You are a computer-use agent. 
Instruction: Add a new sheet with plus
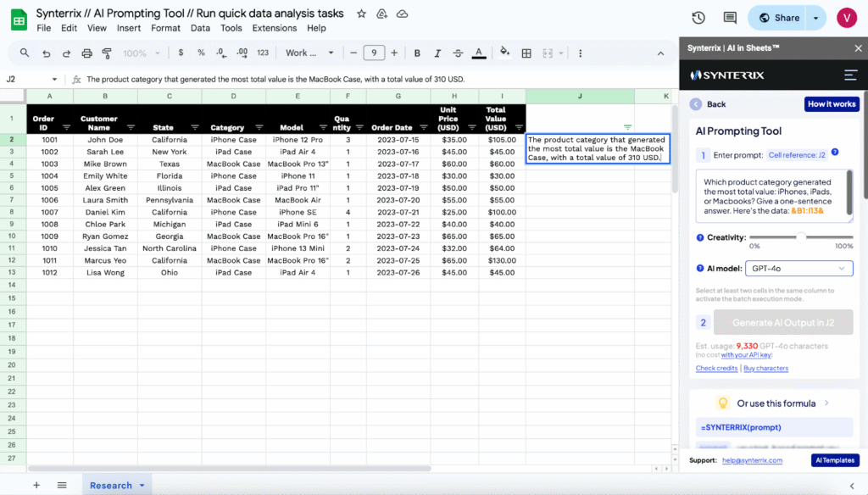(36, 485)
